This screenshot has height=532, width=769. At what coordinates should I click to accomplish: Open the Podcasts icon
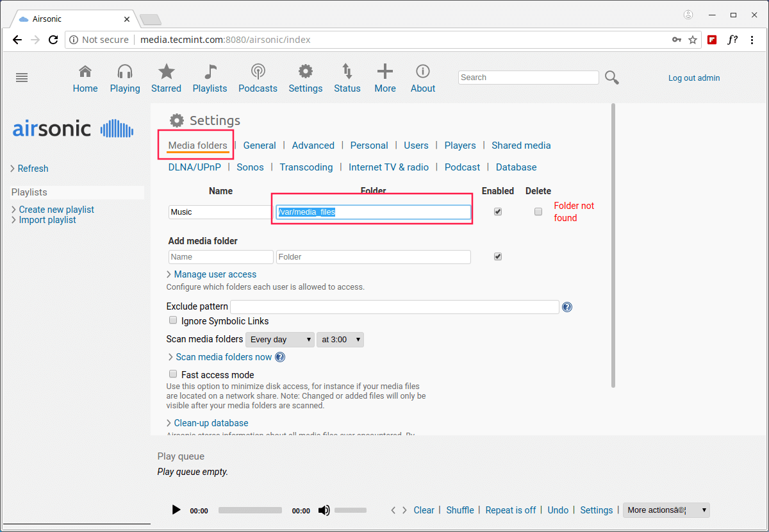258,71
